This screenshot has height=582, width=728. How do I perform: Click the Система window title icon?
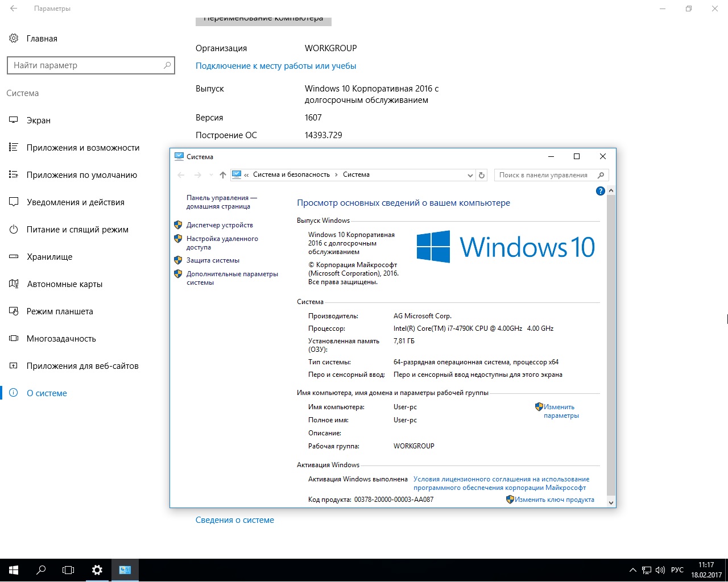(179, 156)
